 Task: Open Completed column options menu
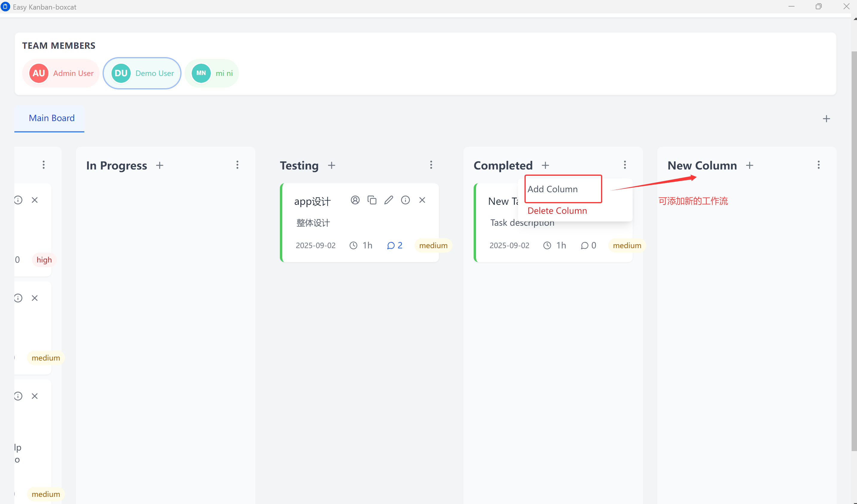[x=625, y=165]
